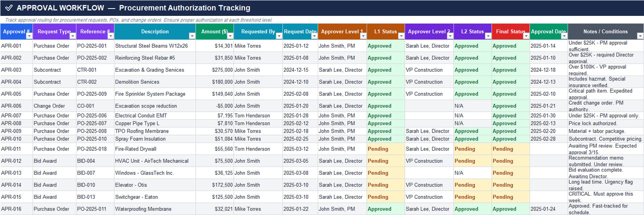Viewport: 644px width, 215px height.
Task: Click reference cell CO-001
Action: pyautogui.click(x=95, y=106)
